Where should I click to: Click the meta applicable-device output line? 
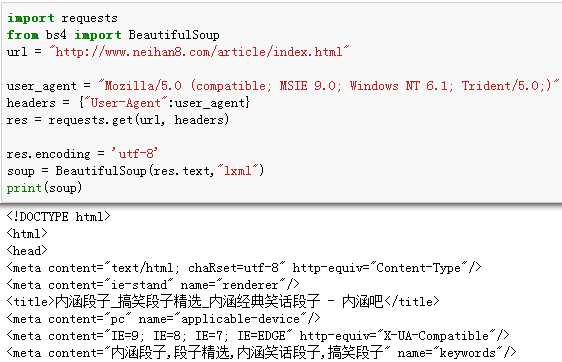[163, 319]
